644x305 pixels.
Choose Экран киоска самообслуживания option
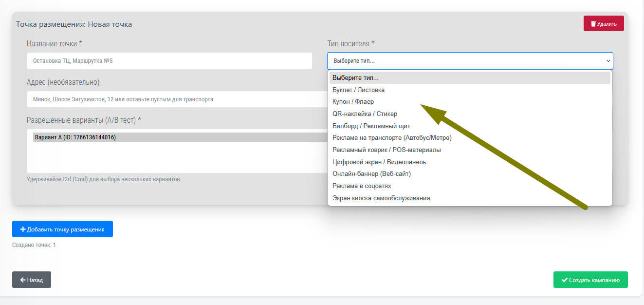[381, 198]
